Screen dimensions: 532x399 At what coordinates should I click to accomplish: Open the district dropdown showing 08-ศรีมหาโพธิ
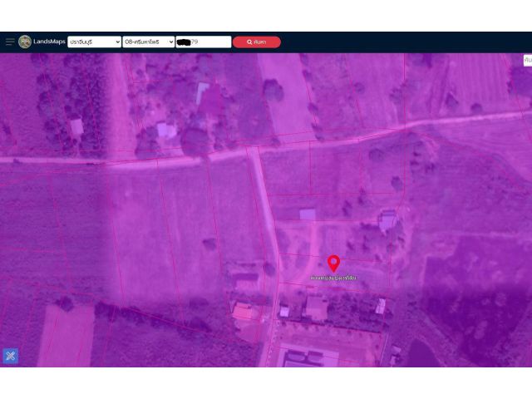(x=149, y=42)
